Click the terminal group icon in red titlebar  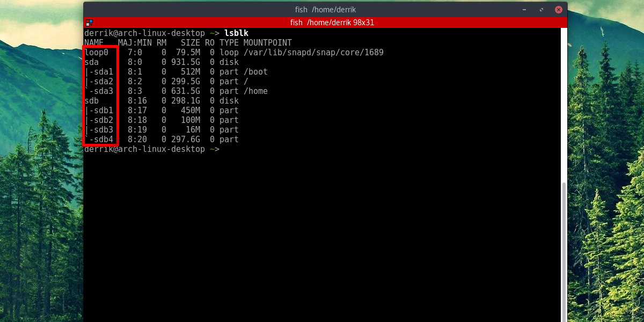coord(89,23)
